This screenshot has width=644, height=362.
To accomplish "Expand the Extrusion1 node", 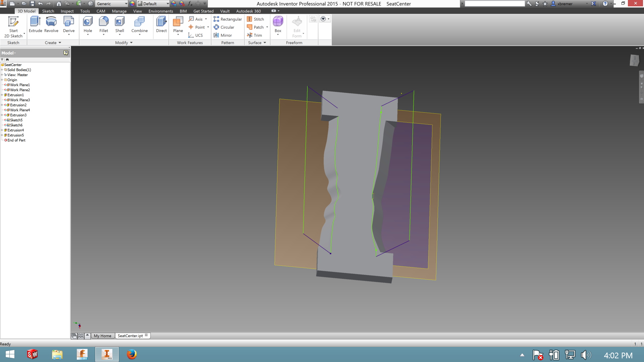I will click(2, 95).
